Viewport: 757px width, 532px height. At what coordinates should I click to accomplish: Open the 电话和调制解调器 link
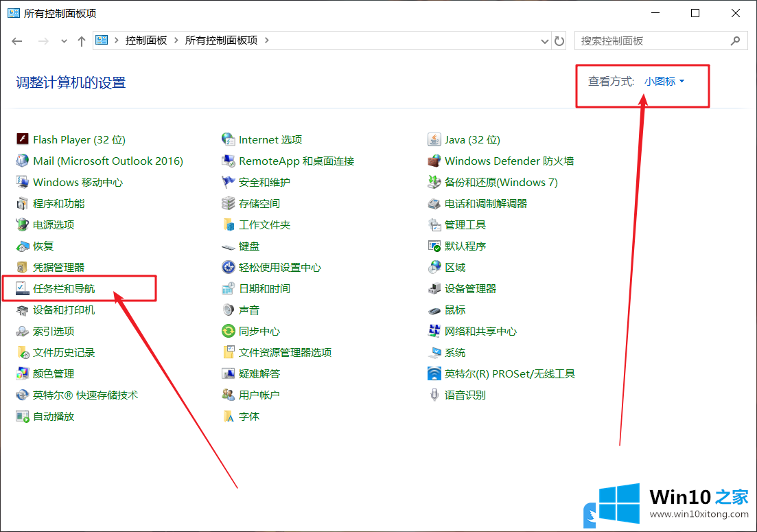pyautogui.click(x=486, y=203)
